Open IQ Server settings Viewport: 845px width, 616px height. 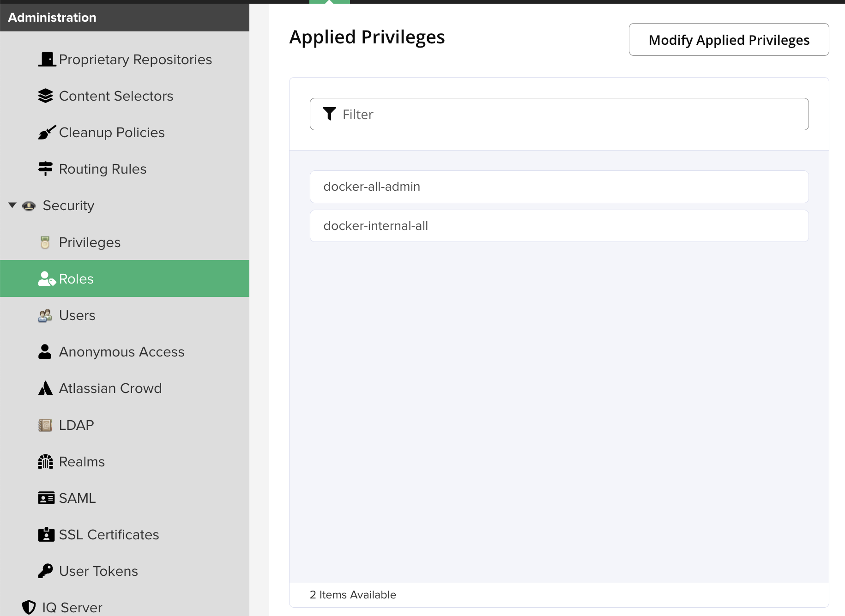(x=72, y=607)
